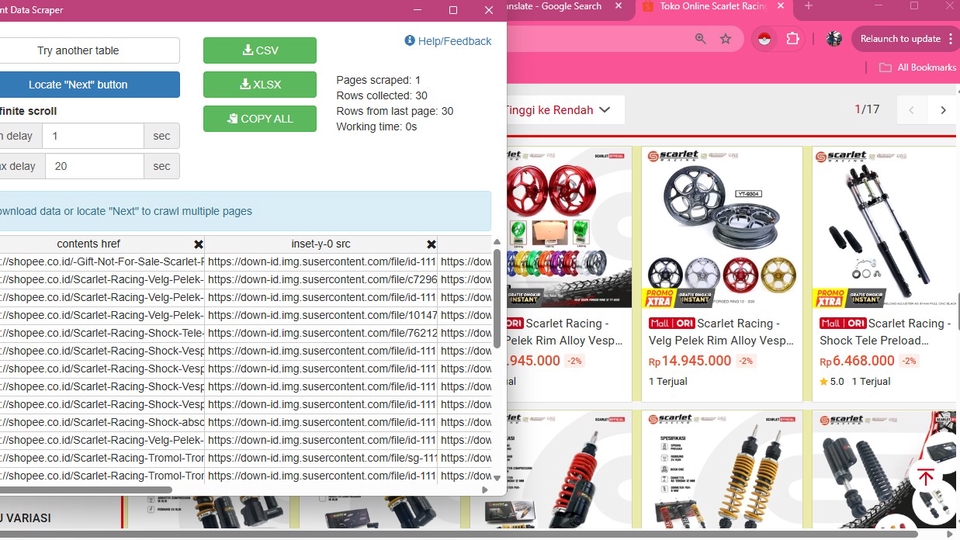The width and height of the screenshot is (960, 540).
Task: Edit the max delay field showing 20
Action: (x=94, y=166)
